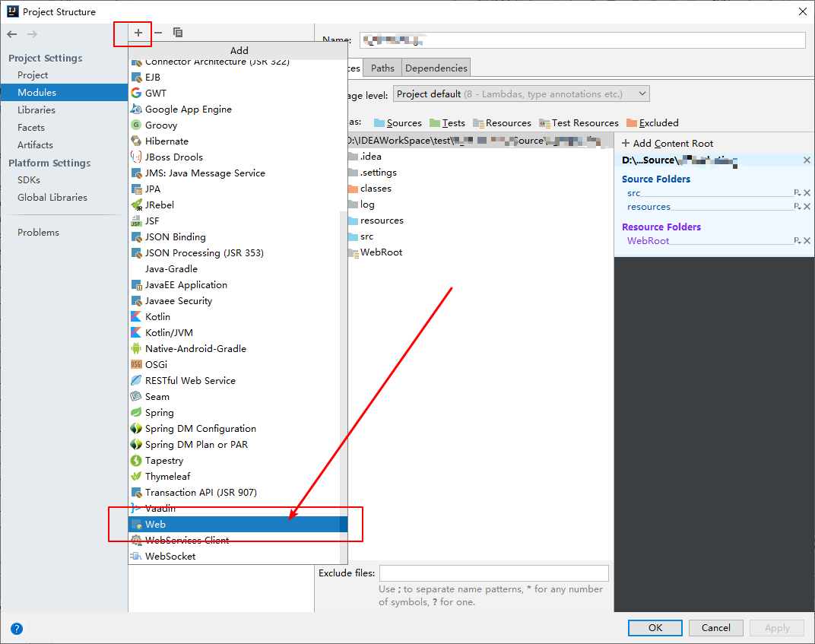Click the Kotlin icon
815x644 pixels.
coord(136,316)
